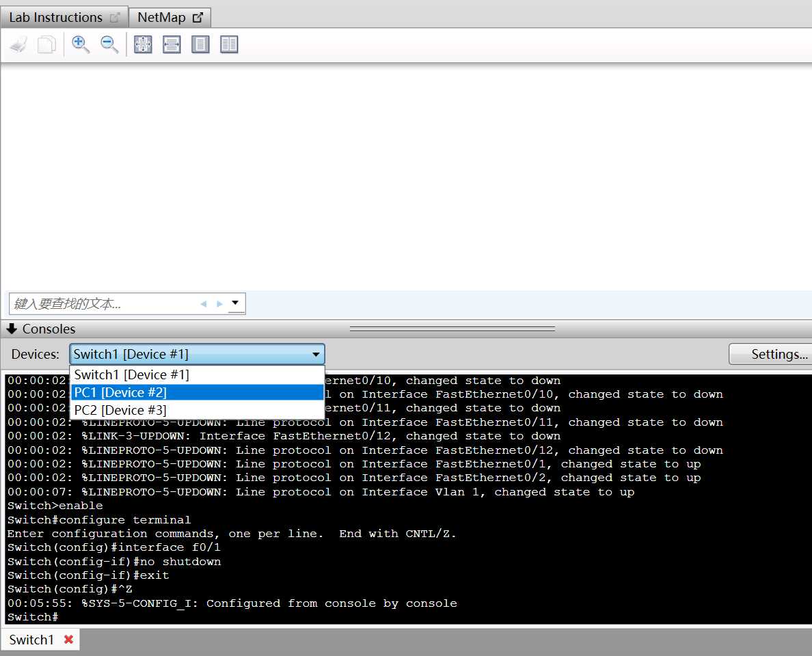Screen dimensions: 812x656
Task: Select the single page layout icon
Action: pyautogui.click(x=200, y=44)
